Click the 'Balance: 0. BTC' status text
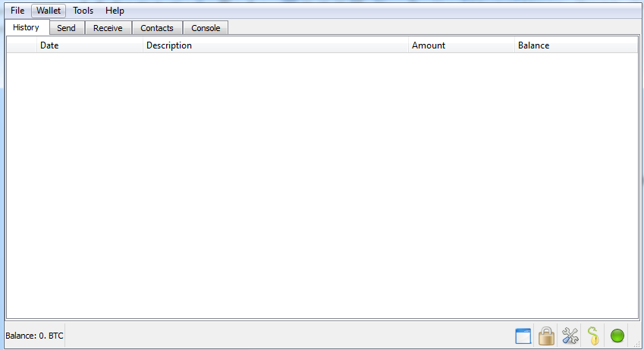The width and height of the screenshot is (644, 350). (34, 336)
